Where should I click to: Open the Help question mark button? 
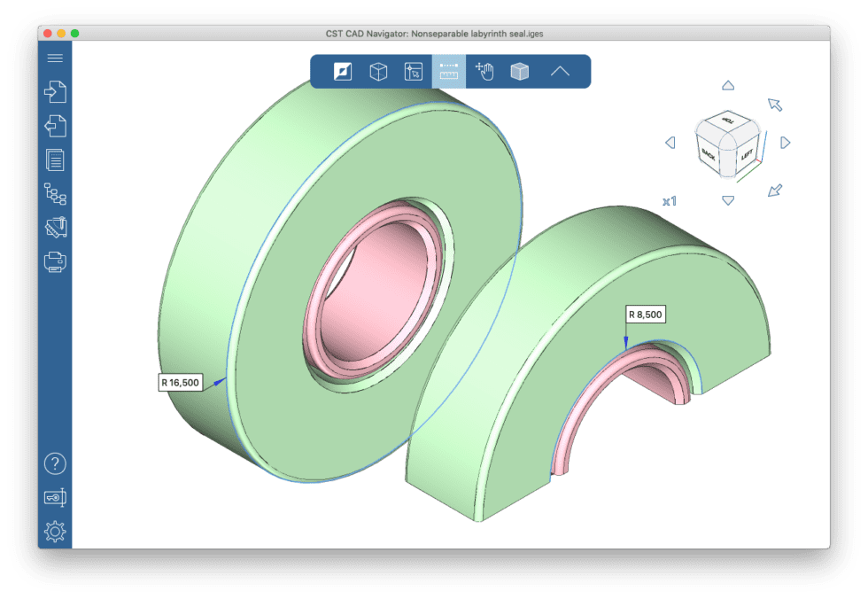pyautogui.click(x=55, y=463)
